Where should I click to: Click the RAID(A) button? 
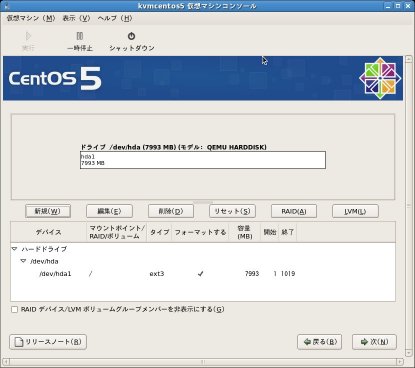coord(294,211)
